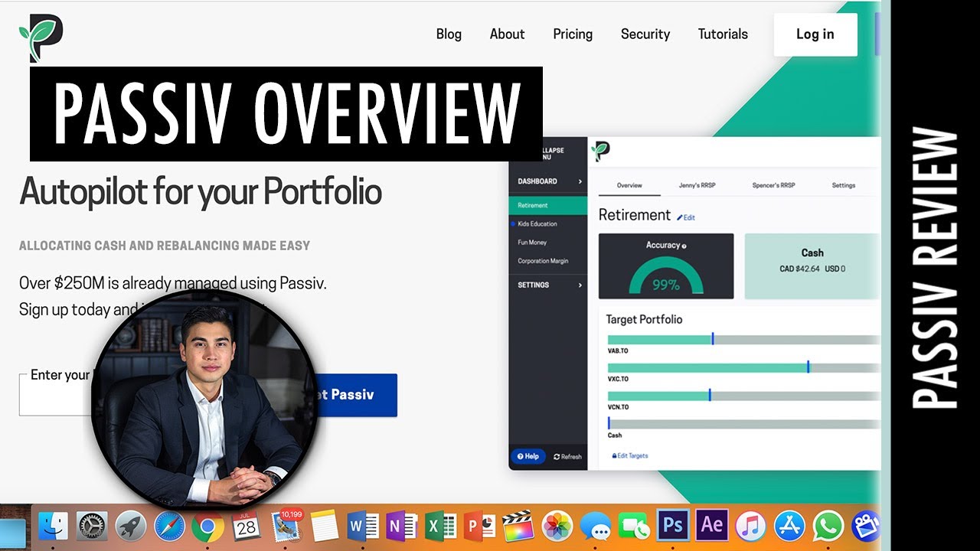Open Mail with the 10,199 badge

click(286, 525)
